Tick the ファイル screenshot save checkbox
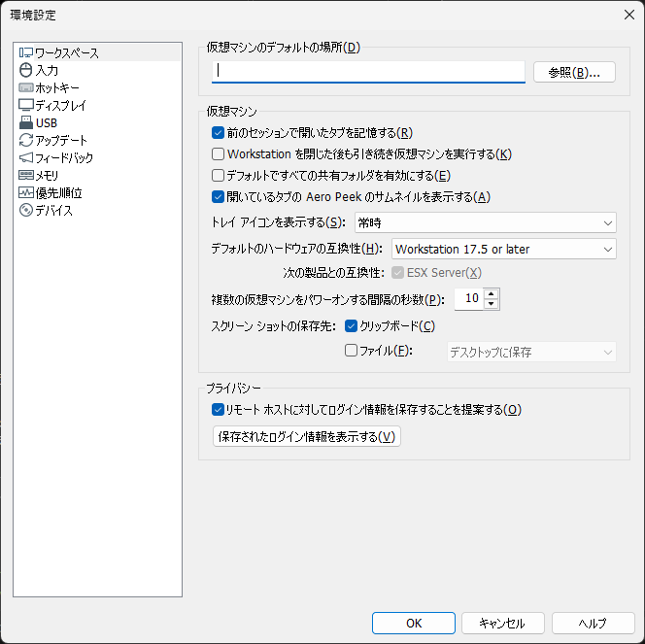645x644 pixels. (x=351, y=351)
